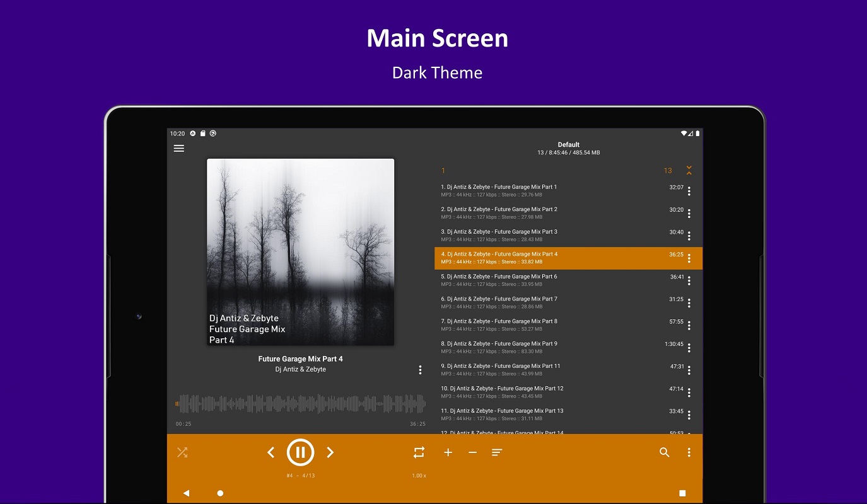Toggle the repeat mode
This screenshot has width=867, height=504.
(419, 452)
